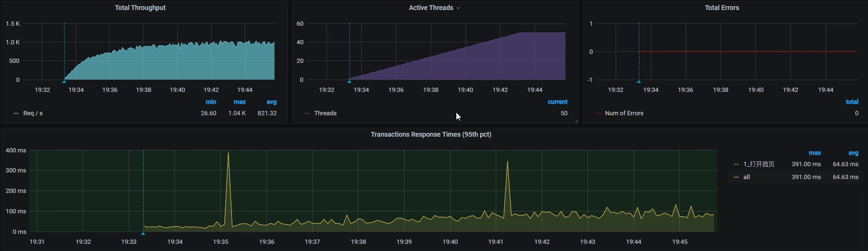Expand the chevron next to Active Threads title

click(458, 8)
